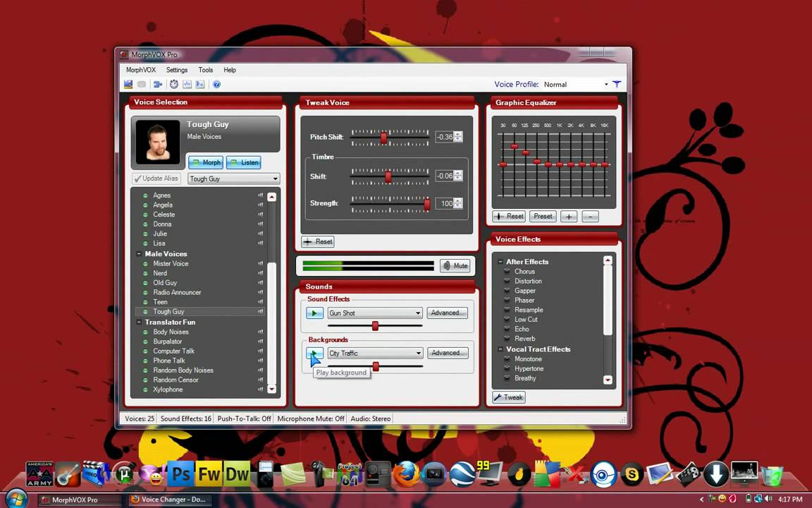The height and width of the screenshot is (508, 812).
Task: Collapse the After Effects group
Action: [x=500, y=262]
